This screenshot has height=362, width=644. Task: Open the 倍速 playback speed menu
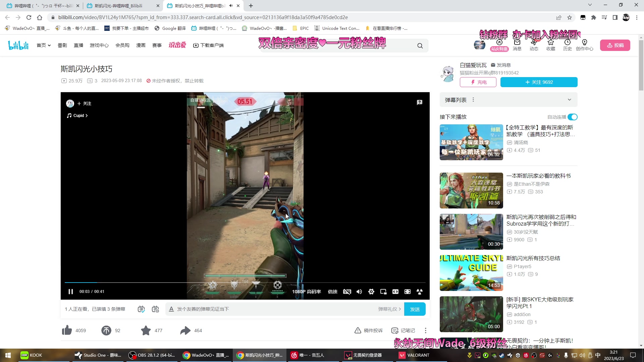333,292
